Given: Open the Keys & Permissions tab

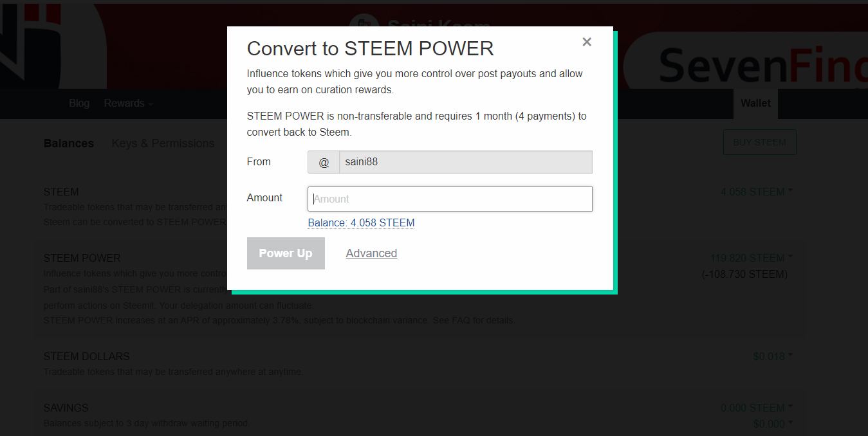Looking at the screenshot, I should pos(163,143).
